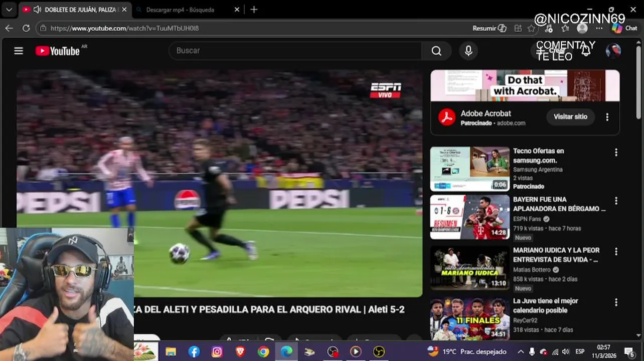Go to the YouTube home logo
The width and height of the screenshot is (644, 361).
[57, 51]
